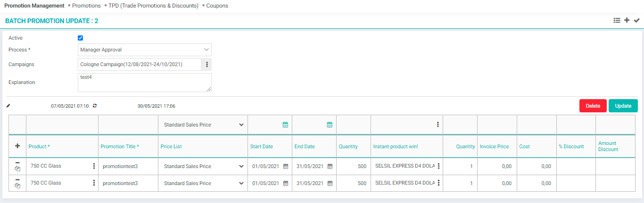
Task: Remove the first promotion row with minus
Action: 17,162
